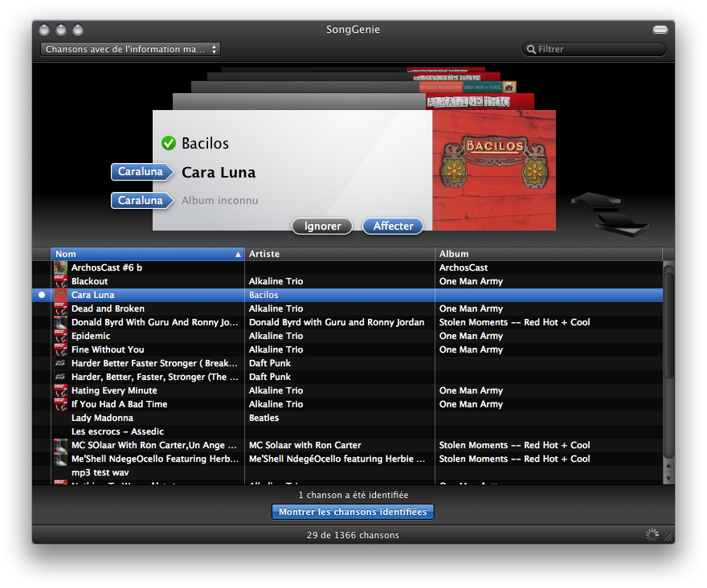Image resolution: width=707 pixels, height=588 pixels.
Task: Select the Bacilos album cover artwork
Action: (494, 170)
